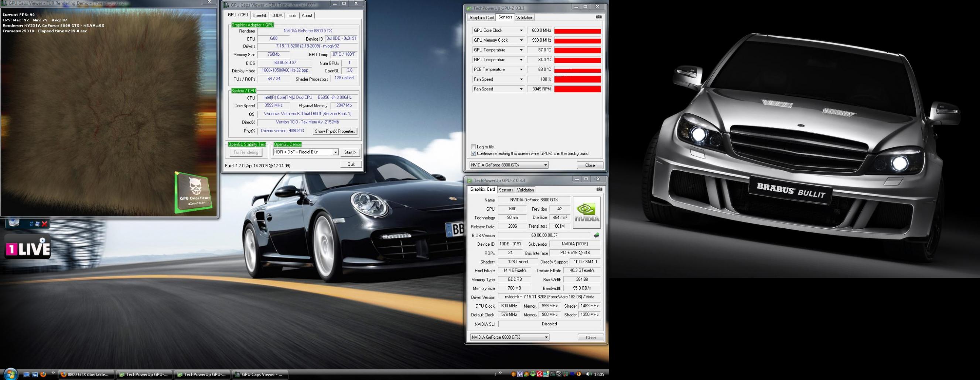Click the headphones tray icon

520,374
